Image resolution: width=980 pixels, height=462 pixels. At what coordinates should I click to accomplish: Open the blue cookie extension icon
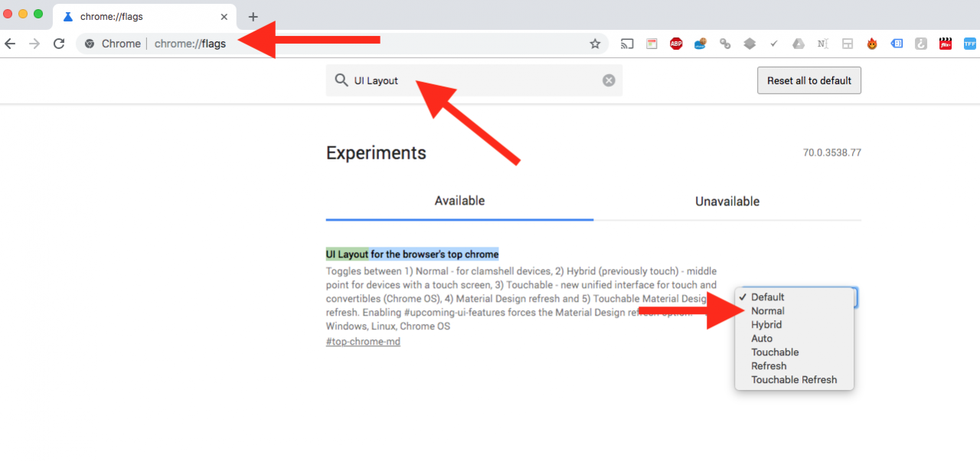701,44
